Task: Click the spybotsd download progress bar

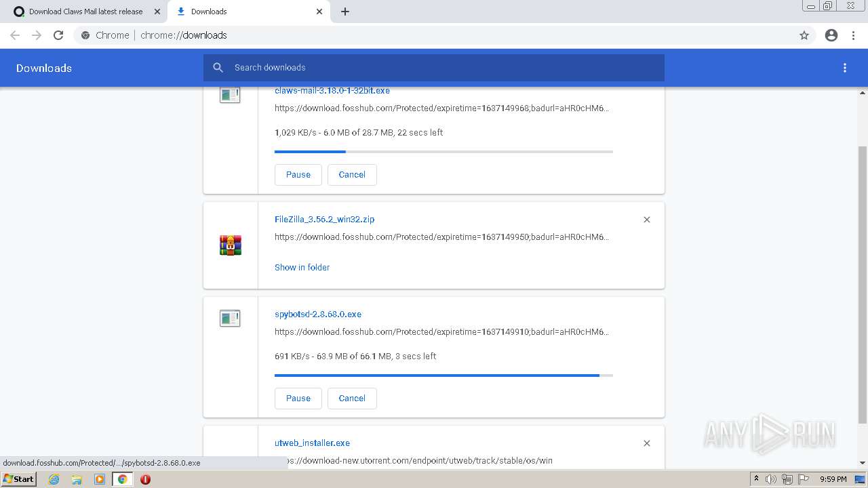Action: tap(443, 375)
